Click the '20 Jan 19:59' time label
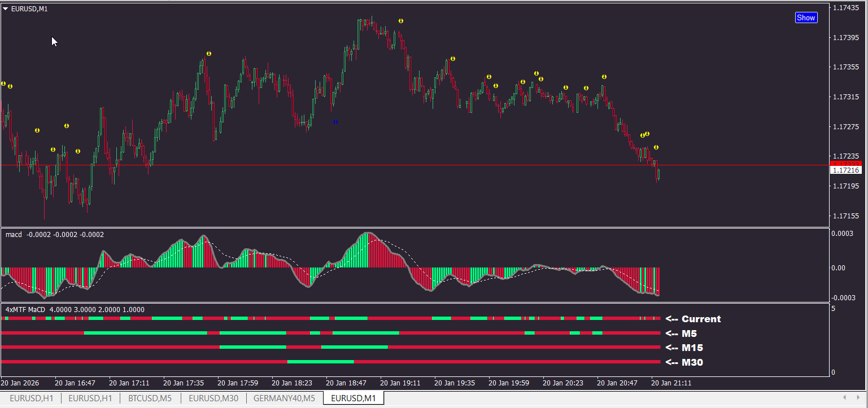Screen dimensions: 868x408 [x=509, y=383]
